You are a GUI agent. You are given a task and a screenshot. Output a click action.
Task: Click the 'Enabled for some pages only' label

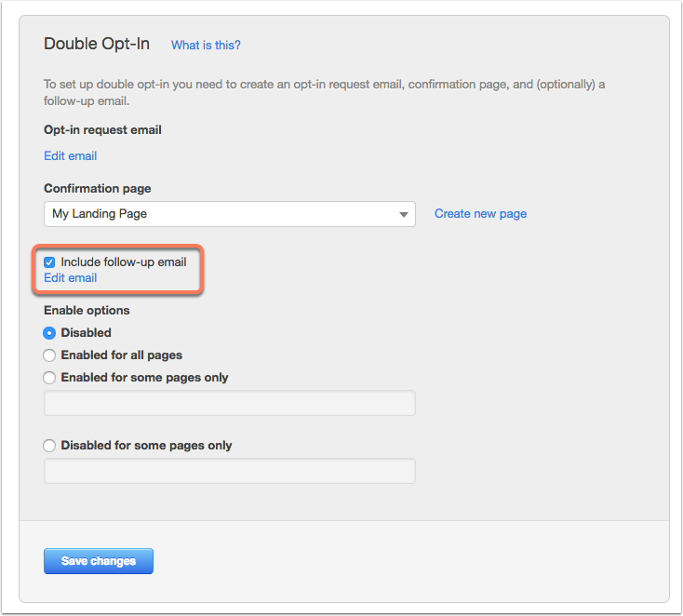click(144, 377)
